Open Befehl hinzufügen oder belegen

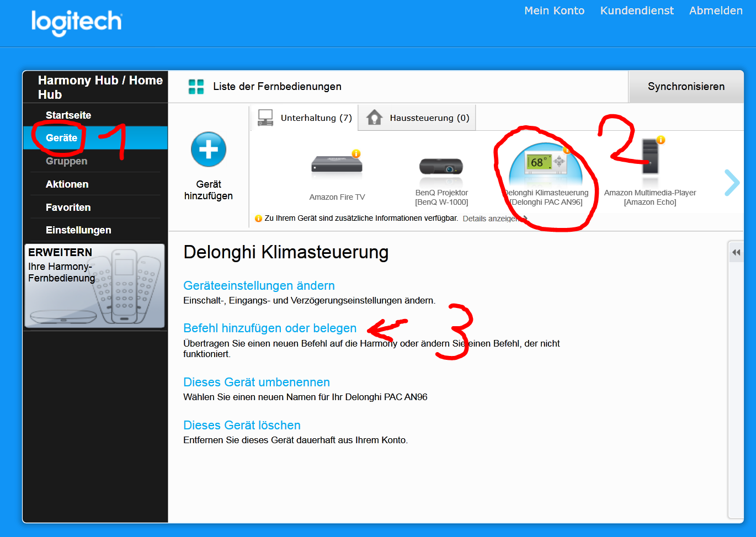(x=270, y=328)
